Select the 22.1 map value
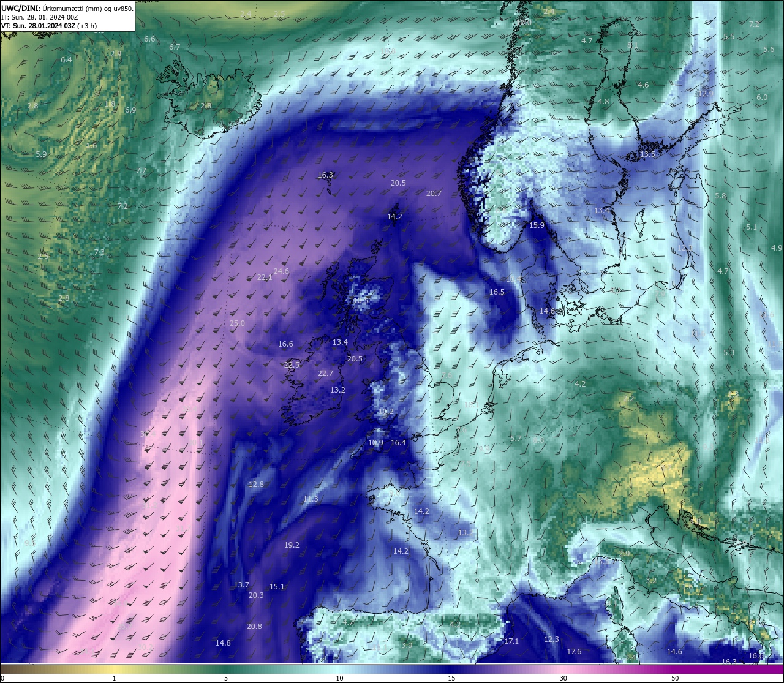Screen dimensions: 784x683 click(x=265, y=277)
